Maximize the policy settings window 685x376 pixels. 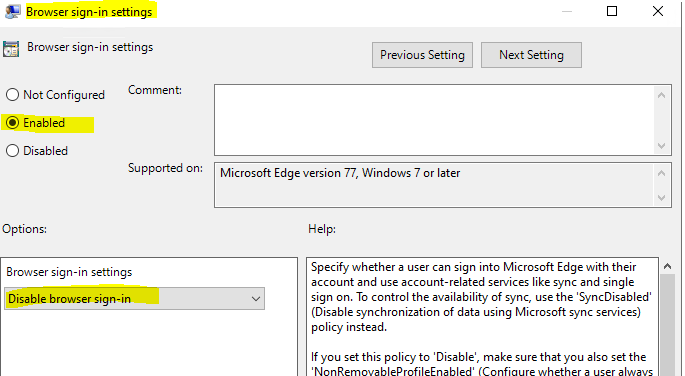point(612,11)
